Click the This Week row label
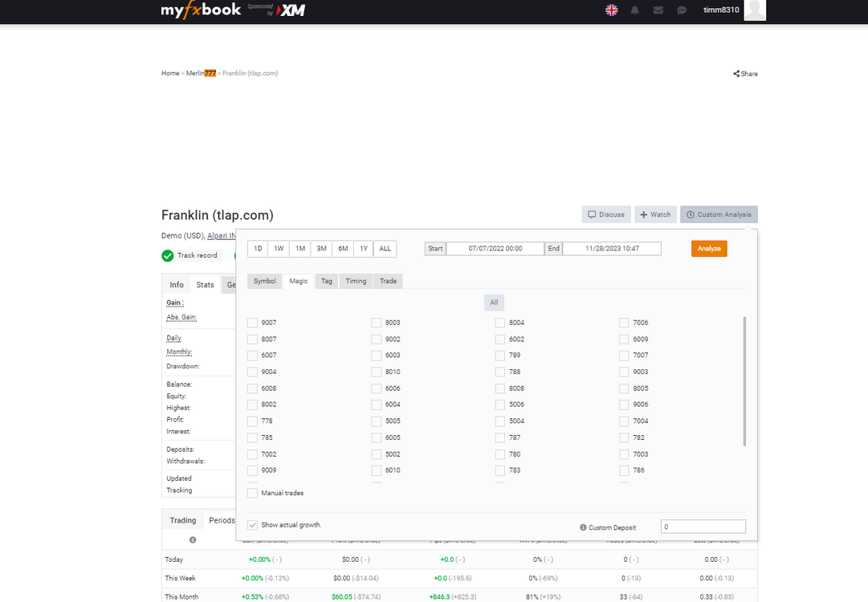868x602 pixels. [x=180, y=578]
